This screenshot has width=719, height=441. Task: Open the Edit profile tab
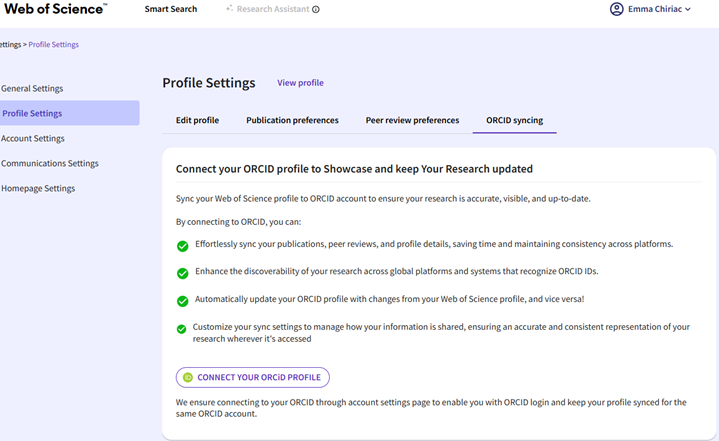[x=197, y=120]
